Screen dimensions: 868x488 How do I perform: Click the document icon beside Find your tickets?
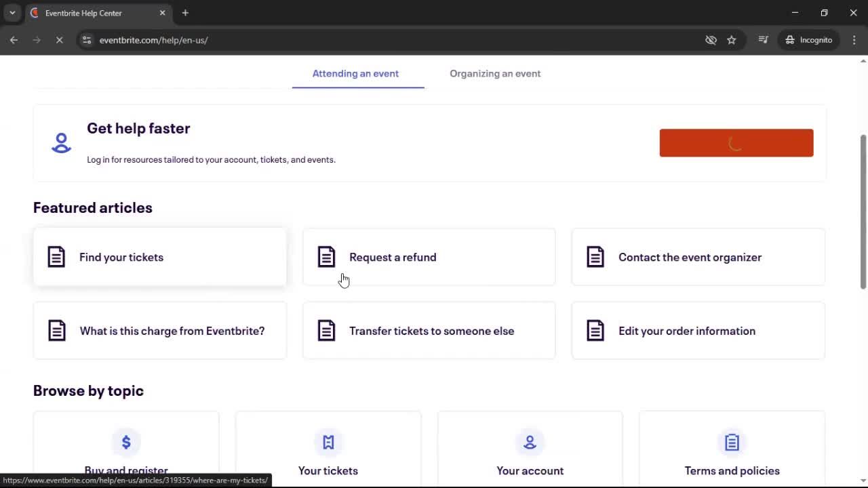56,257
